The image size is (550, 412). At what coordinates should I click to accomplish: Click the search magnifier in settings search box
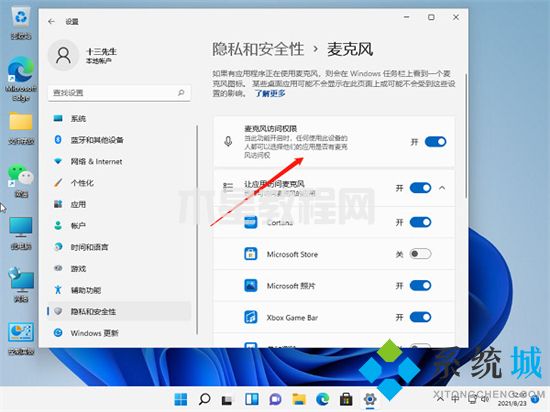181,93
